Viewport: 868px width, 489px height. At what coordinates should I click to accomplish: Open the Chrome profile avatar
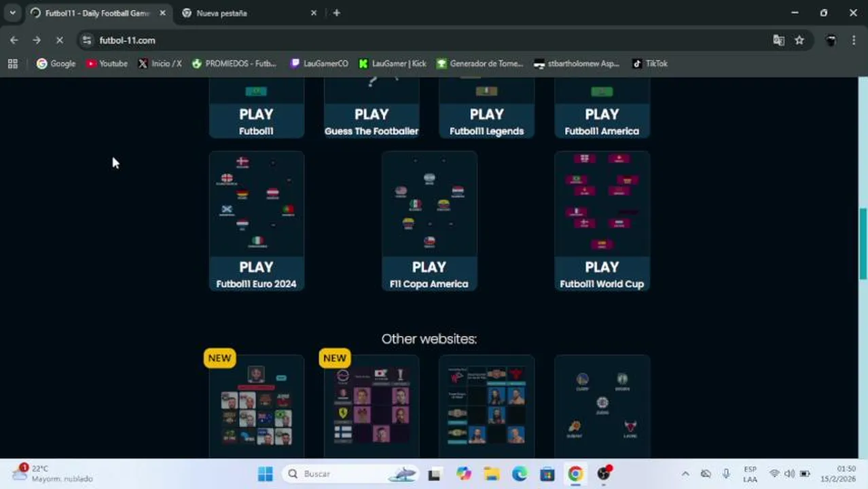831,40
